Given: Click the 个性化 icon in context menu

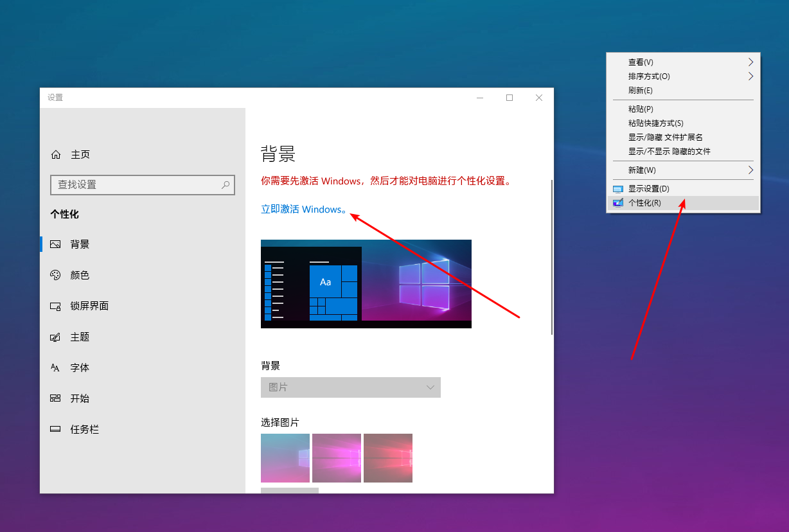Looking at the screenshot, I should tap(618, 203).
